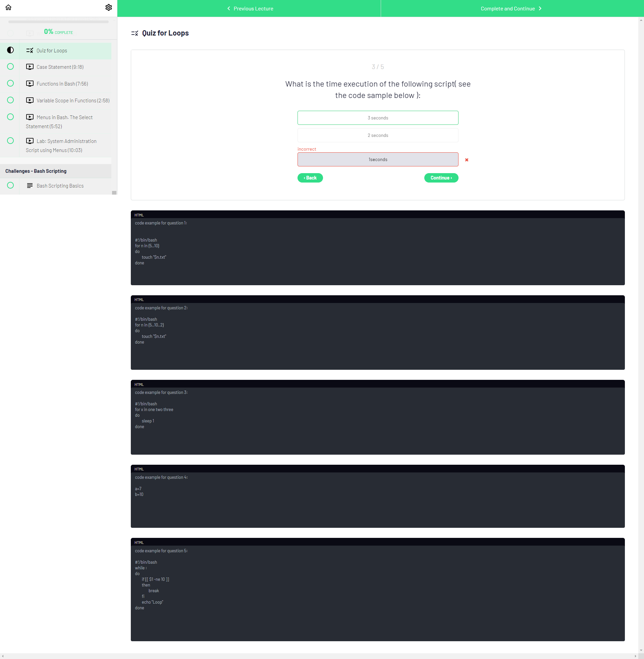The height and width of the screenshot is (659, 644).
Task: Click Complete and Continue in top bar
Action: pyautogui.click(x=511, y=8)
